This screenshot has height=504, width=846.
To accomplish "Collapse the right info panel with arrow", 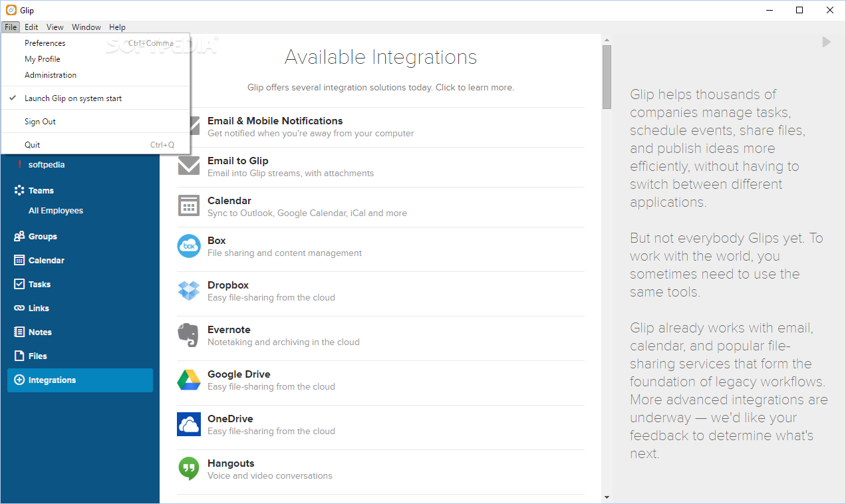I will pyautogui.click(x=826, y=42).
